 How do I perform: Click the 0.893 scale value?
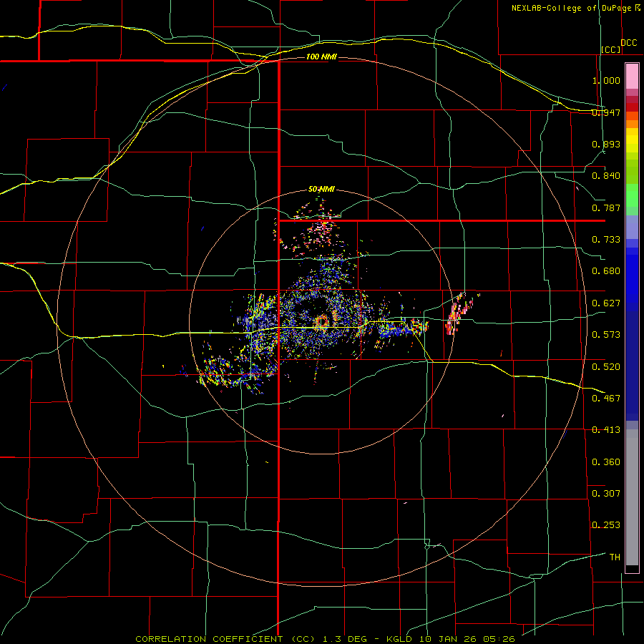coord(606,144)
